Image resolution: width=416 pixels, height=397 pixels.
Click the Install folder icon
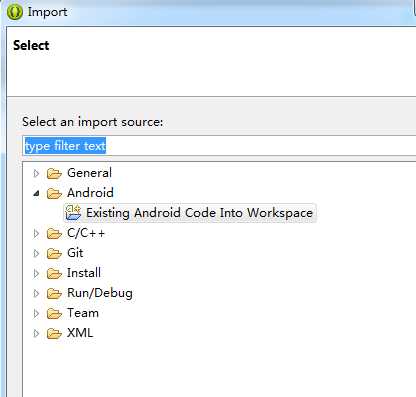pos(54,273)
